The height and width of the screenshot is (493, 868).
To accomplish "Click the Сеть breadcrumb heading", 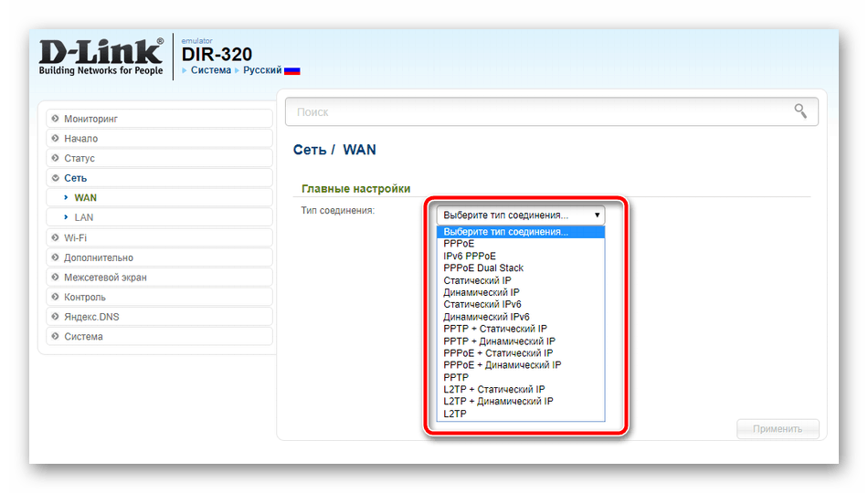I will [310, 150].
